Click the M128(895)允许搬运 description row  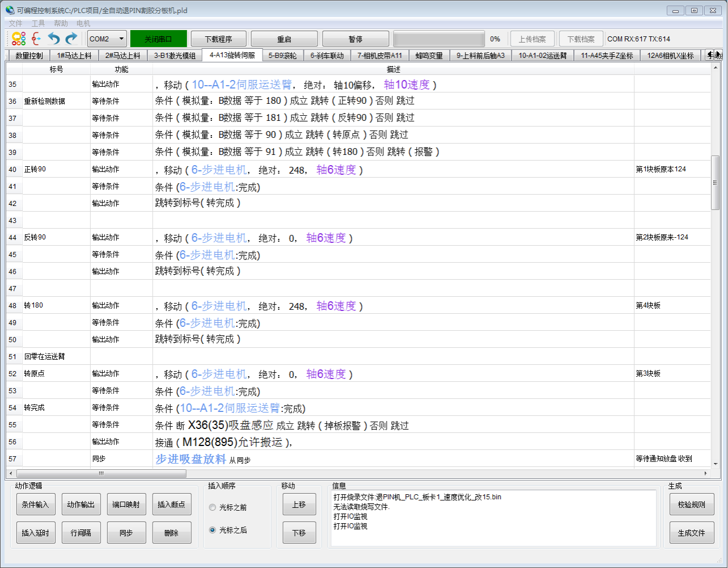393,442
